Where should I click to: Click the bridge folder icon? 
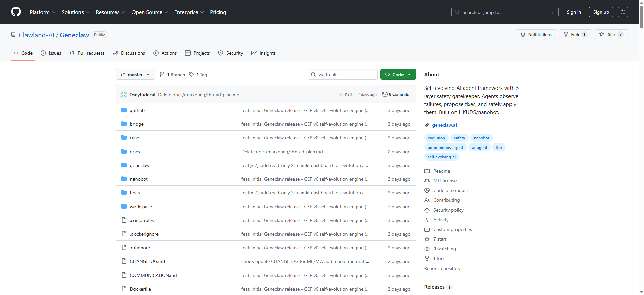point(124,124)
